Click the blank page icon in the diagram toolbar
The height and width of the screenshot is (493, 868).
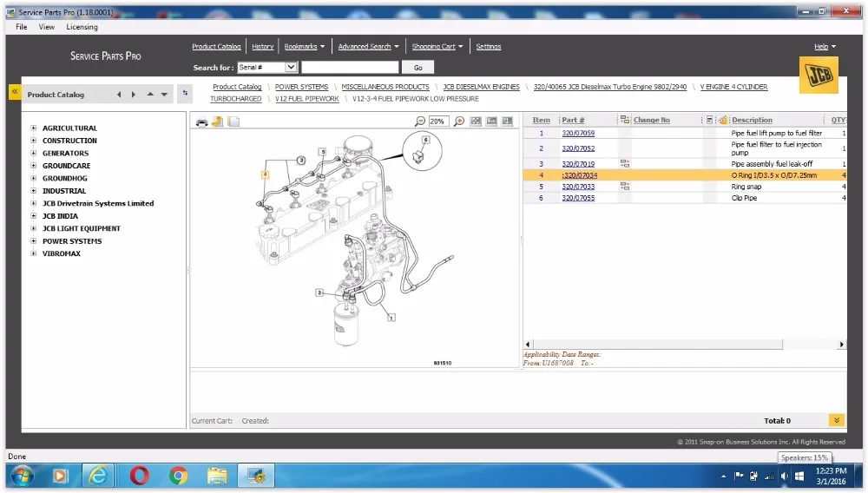tap(233, 122)
